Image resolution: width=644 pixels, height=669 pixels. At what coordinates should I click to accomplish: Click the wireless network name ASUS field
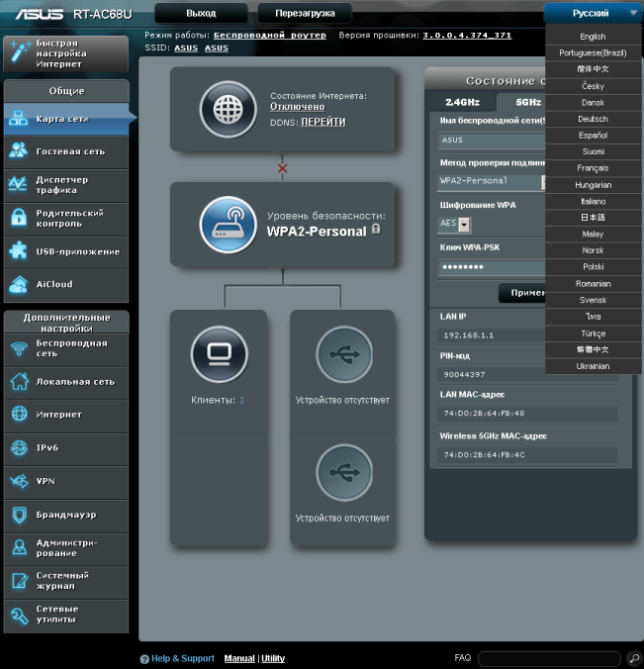[x=493, y=141]
